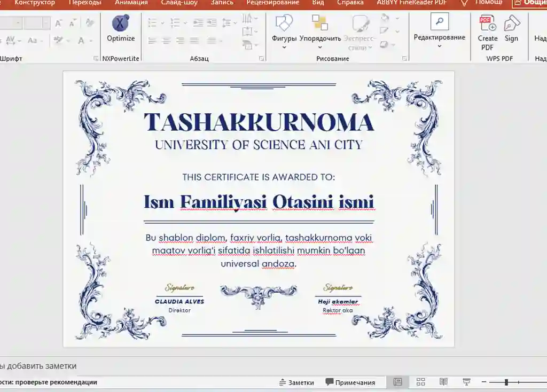Open the font size combo box arrow
The image size is (547, 392).
(x=46, y=23)
